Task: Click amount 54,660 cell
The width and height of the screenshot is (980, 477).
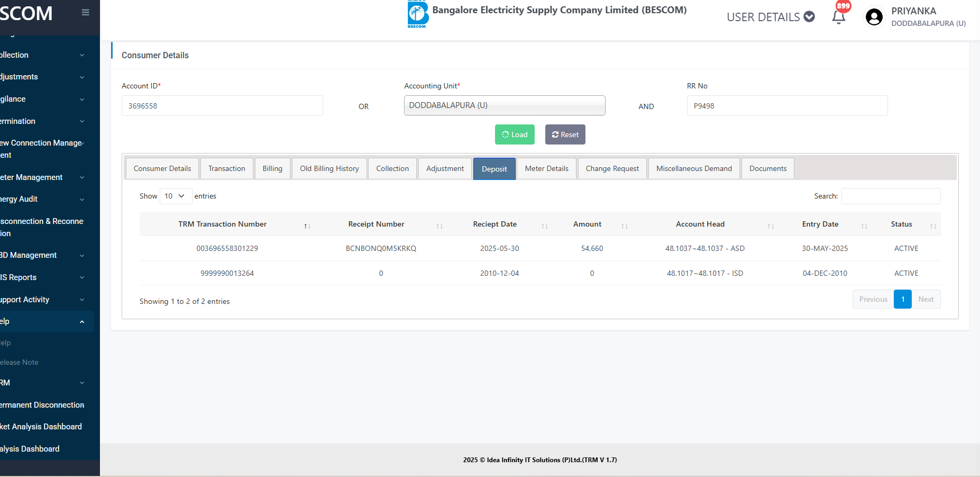Action: (x=592, y=248)
